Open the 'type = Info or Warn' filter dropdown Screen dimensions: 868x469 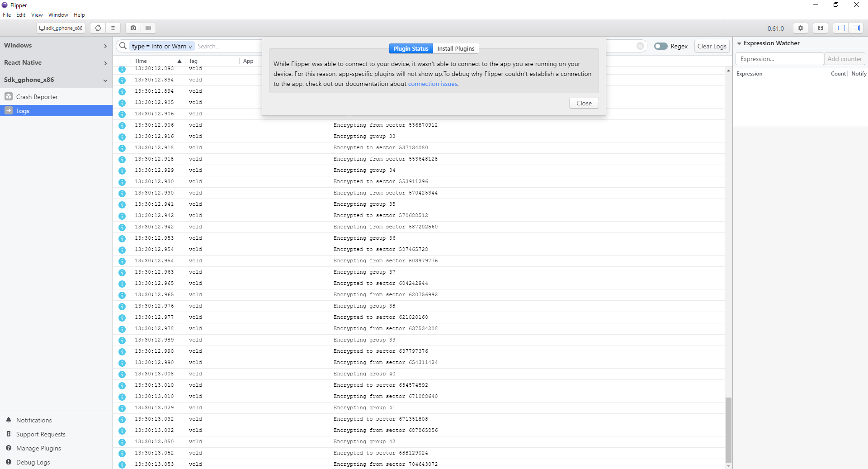point(161,46)
